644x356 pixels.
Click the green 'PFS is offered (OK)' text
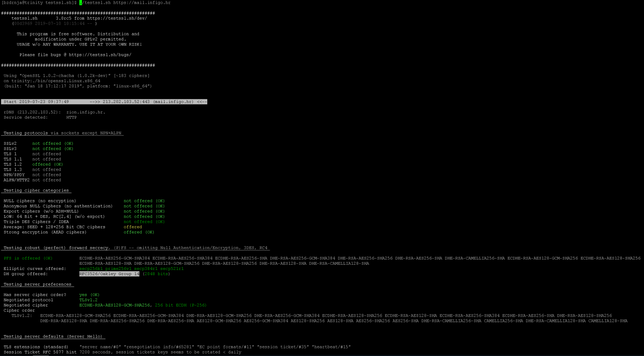click(28, 259)
